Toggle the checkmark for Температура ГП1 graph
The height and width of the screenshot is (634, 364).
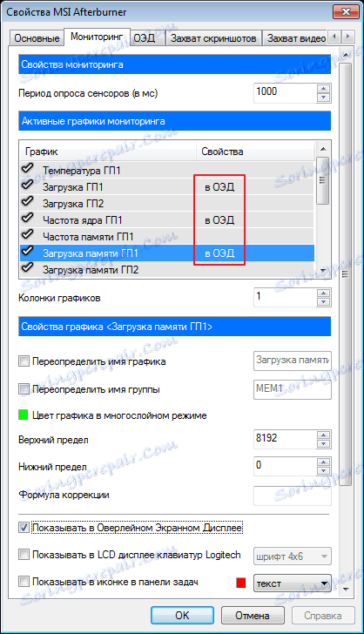28,169
